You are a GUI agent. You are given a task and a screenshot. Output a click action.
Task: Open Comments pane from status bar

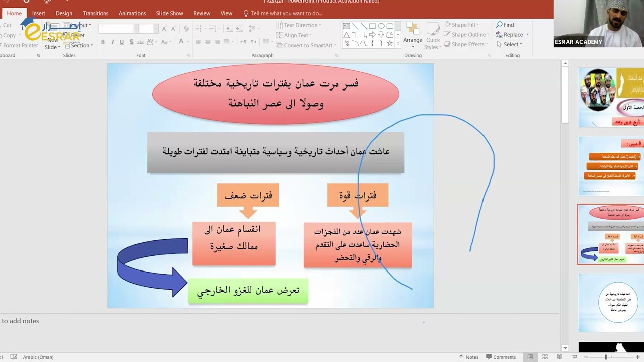point(501,357)
